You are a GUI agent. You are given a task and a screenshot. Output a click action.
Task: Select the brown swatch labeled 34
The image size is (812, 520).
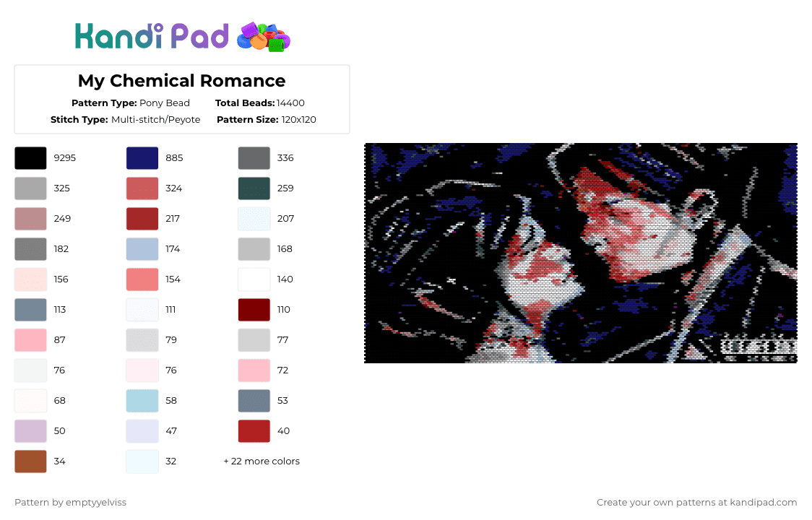click(30, 461)
